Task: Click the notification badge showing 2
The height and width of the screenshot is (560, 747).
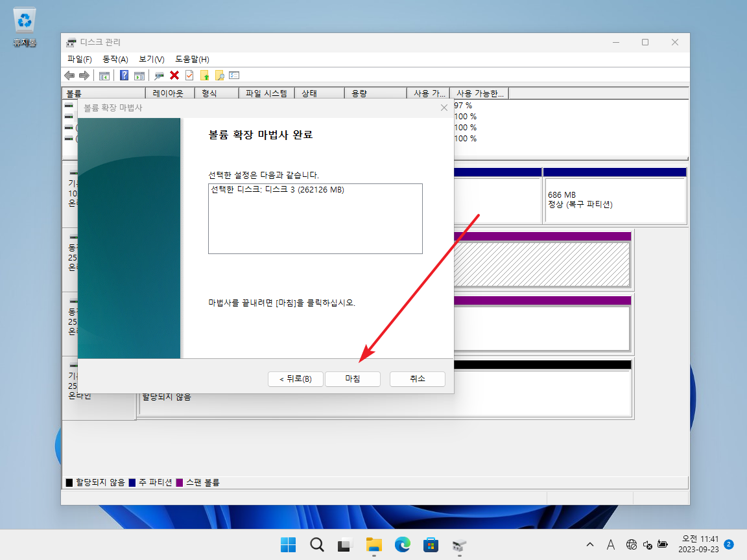Action: [x=728, y=544]
